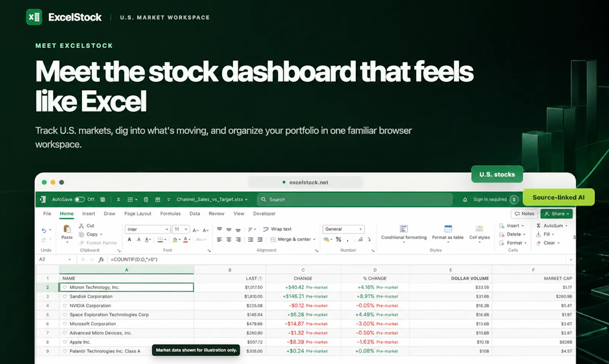Click the ExcelStock logo icon
Image resolution: width=609 pixels, height=364 pixels.
tap(34, 17)
